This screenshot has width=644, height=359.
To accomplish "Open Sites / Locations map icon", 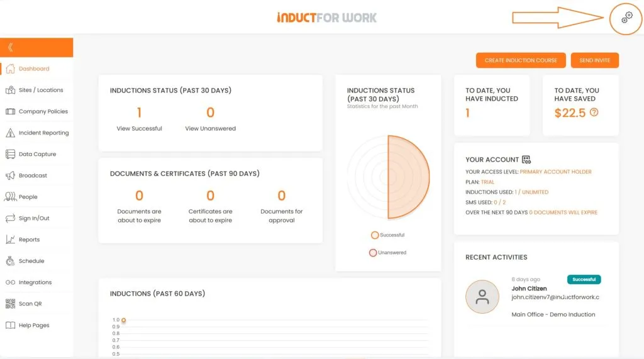I will [10, 90].
